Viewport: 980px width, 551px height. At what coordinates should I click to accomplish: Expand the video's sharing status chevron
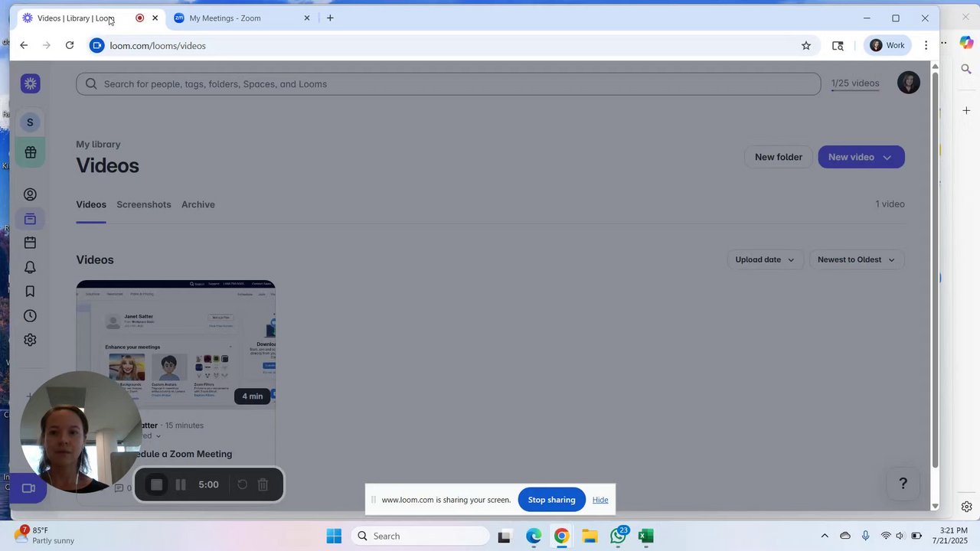158,436
